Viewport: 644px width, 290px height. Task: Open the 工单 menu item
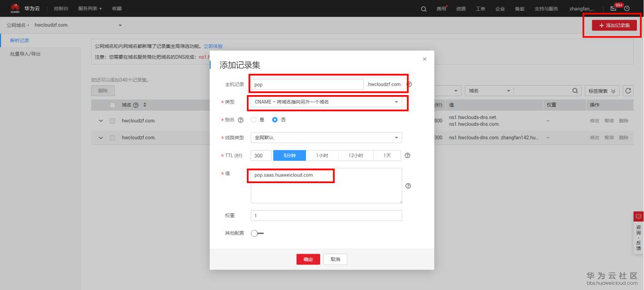[480, 8]
